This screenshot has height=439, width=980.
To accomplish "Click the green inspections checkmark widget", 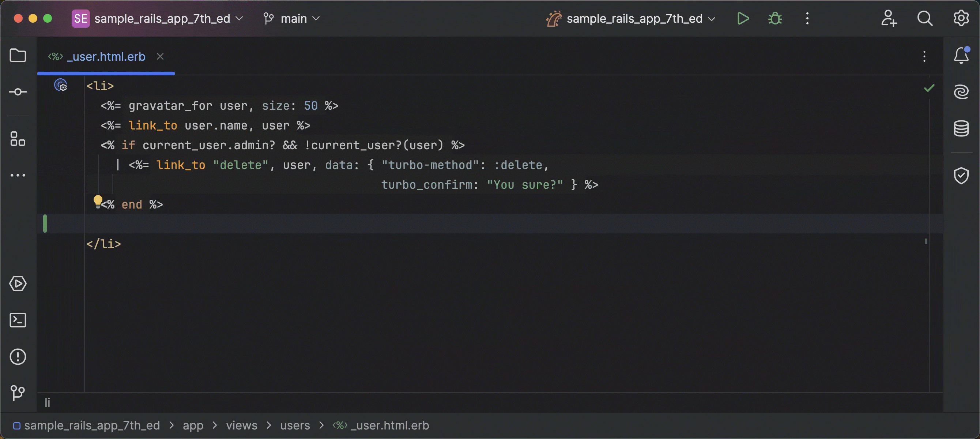I will point(929,88).
